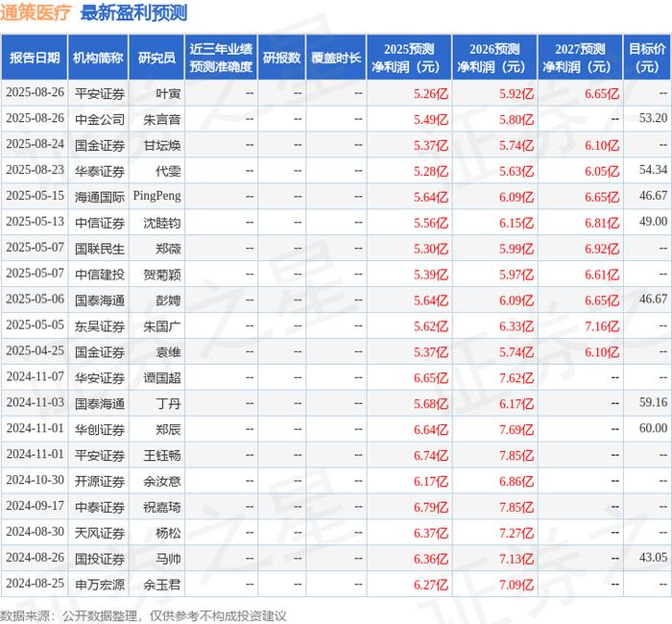Viewport: 672px width, 624px height.
Task: Select 申万宏源 institution cell
Action: (100, 585)
